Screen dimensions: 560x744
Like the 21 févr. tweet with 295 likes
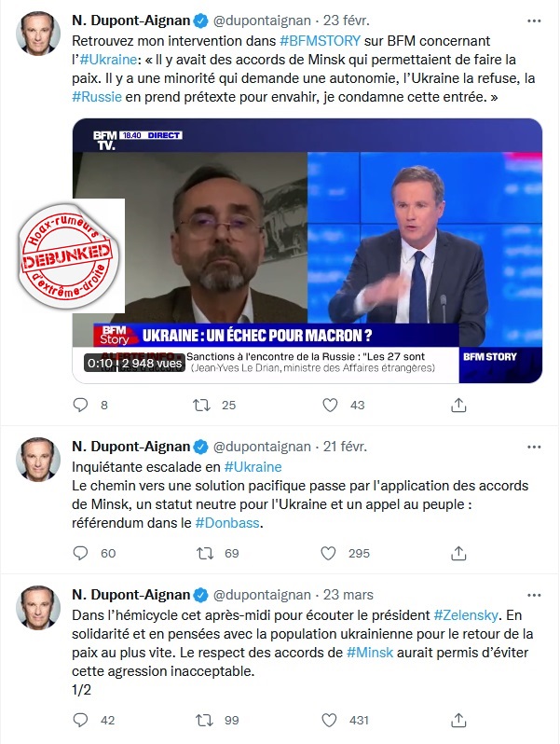328,553
